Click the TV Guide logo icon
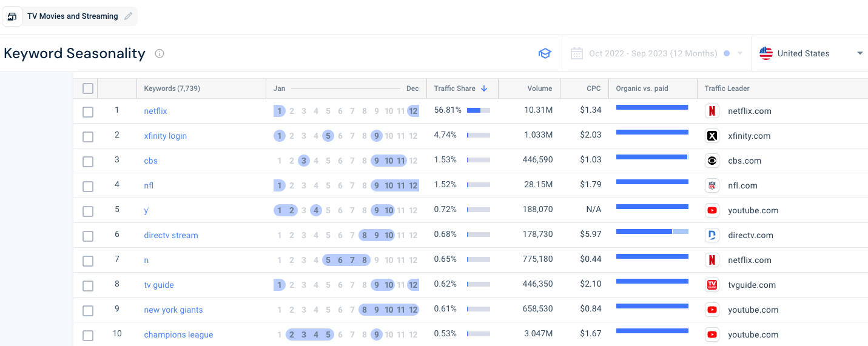This screenshot has height=346, width=868. coord(712,285)
